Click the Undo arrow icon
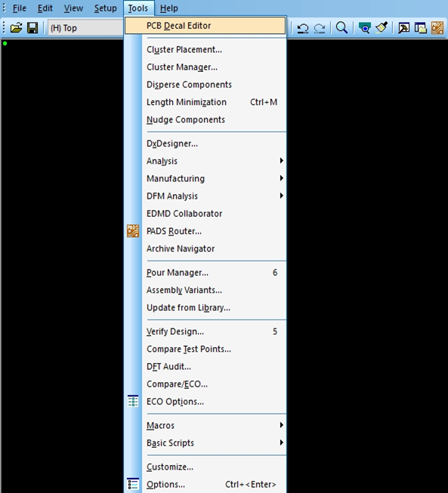Viewport: 448px width, 493px height. [x=303, y=28]
